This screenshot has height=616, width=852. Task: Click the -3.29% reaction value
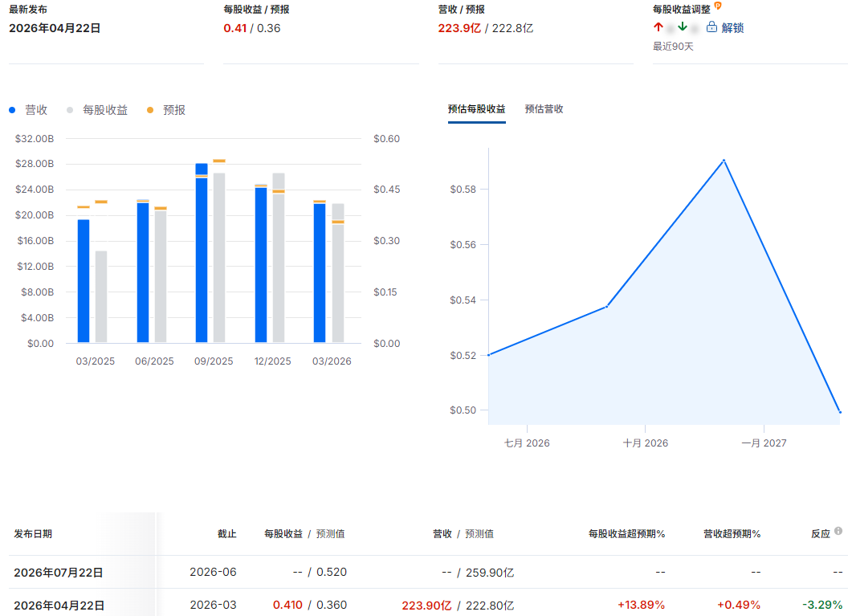[x=822, y=605]
